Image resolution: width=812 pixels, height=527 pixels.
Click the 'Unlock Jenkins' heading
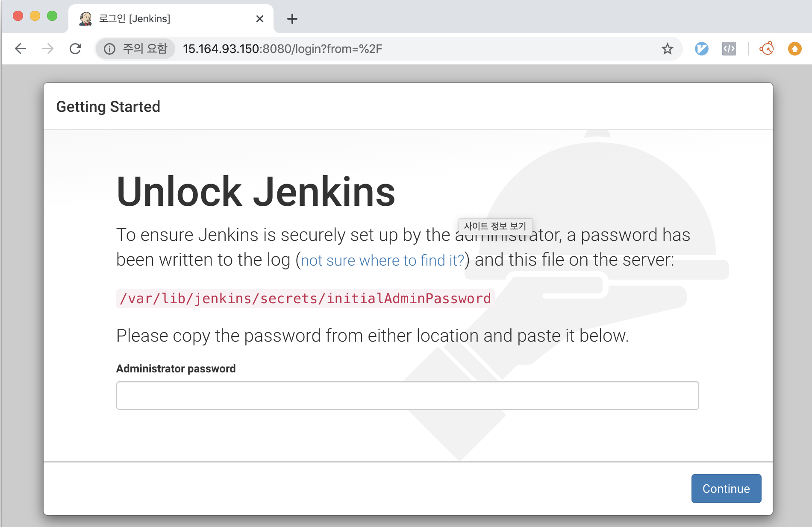[256, 192]
